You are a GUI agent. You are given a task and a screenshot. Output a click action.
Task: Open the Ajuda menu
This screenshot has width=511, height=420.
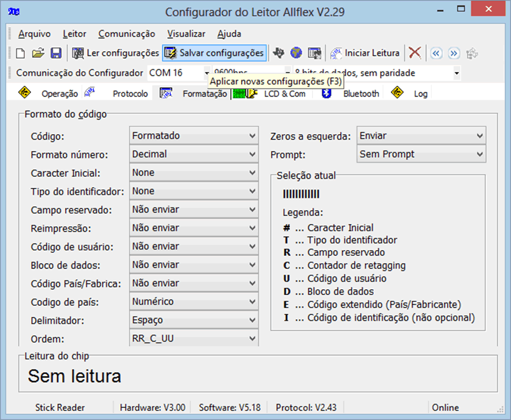pyautogui.click(x=230, y=34)
